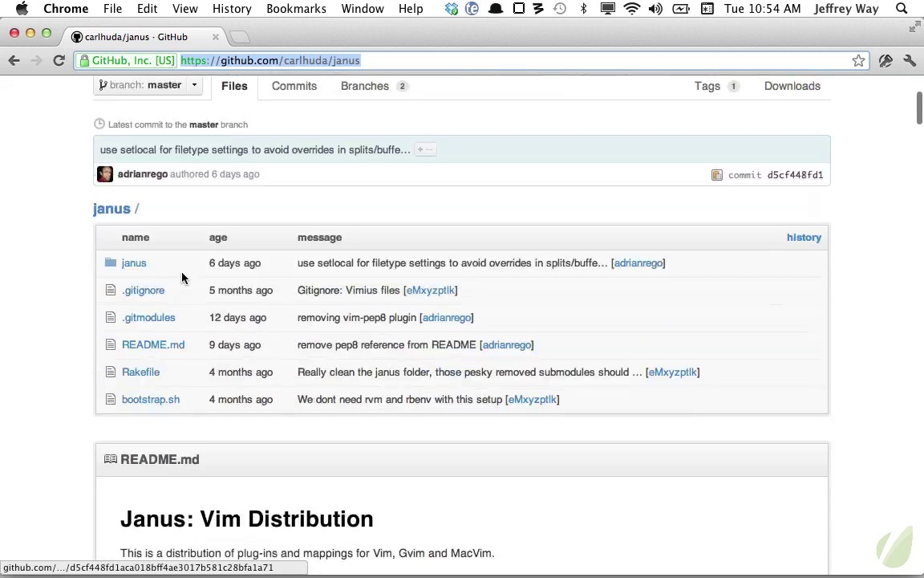Click the commit message 'use setlocal for filetype settings'

[x=255, y=150]
